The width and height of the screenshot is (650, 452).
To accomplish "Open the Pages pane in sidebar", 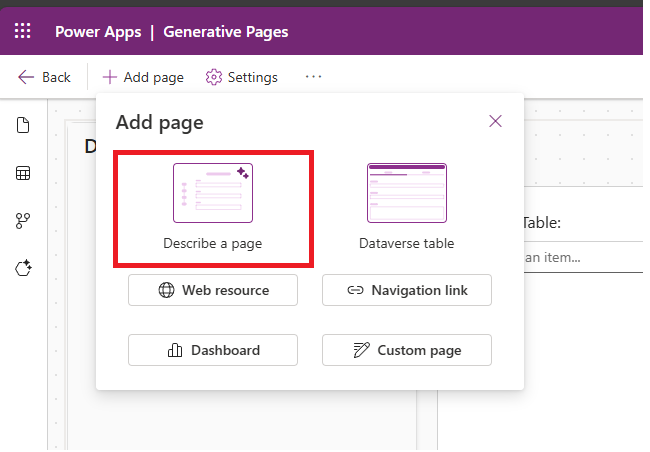I will point(23,125).
